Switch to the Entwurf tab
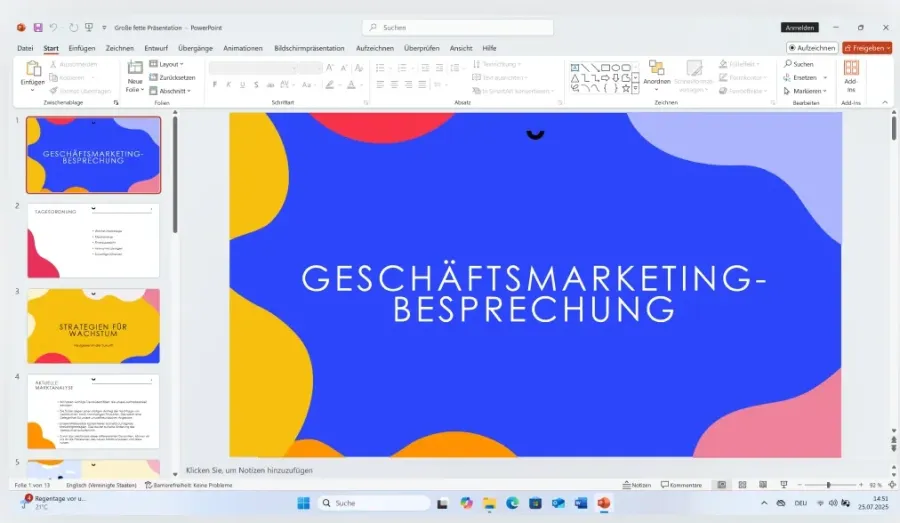 tap(156, 48)
